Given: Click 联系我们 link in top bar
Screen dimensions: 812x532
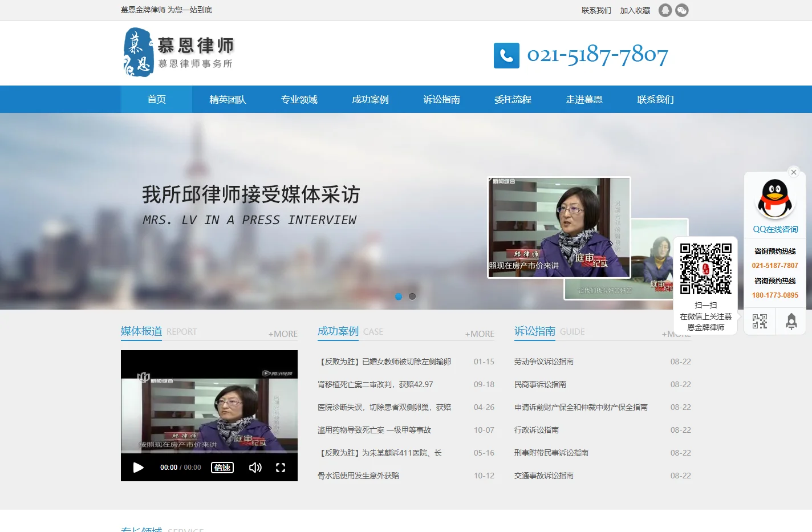Looking at the screenshot, I should coord(596,10).
